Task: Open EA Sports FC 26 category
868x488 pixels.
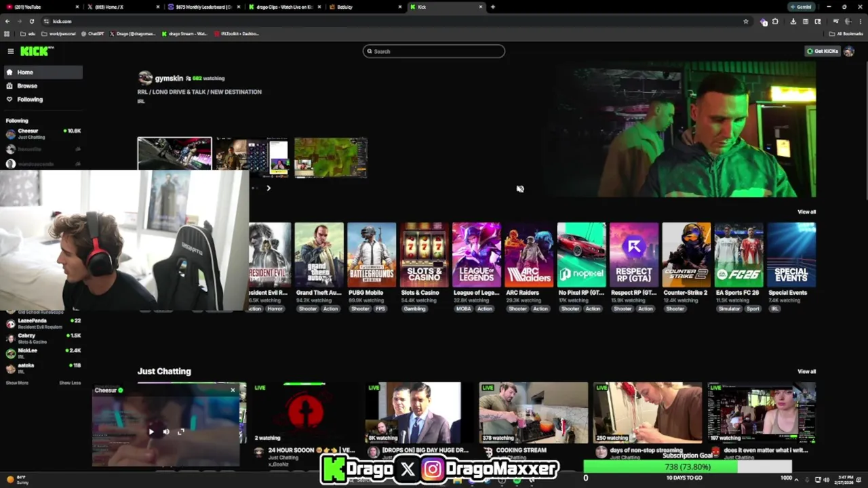Action: [739, 255]
